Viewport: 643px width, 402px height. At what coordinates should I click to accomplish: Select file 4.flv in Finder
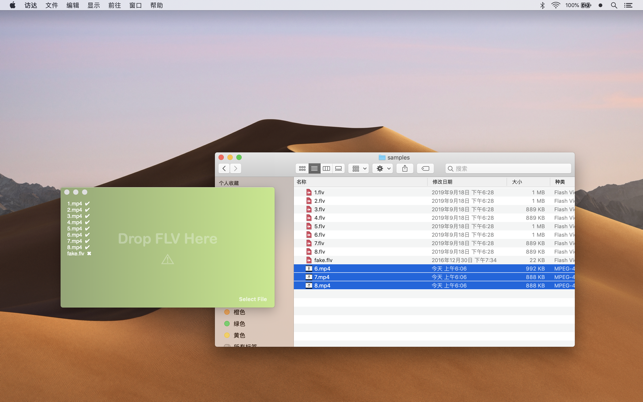tap(434, 218)
